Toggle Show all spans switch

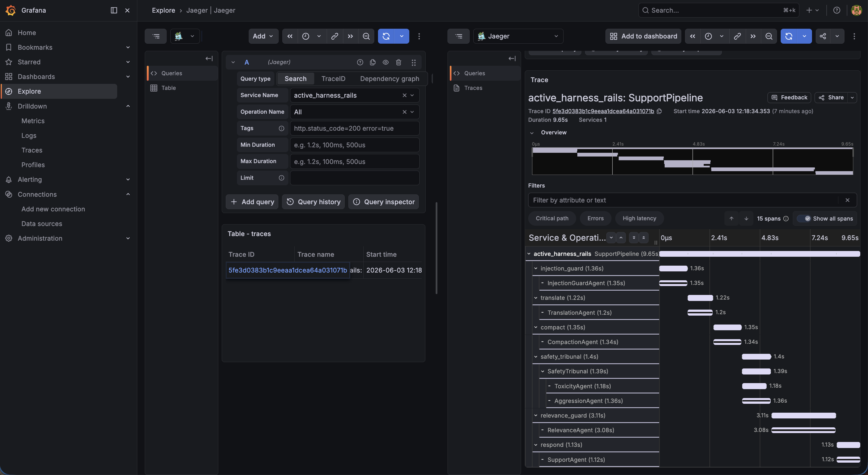coord(804,219)
